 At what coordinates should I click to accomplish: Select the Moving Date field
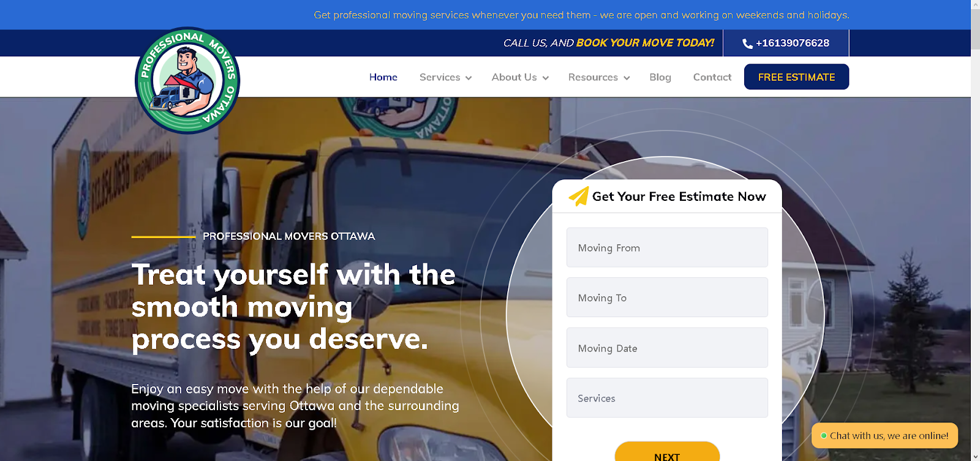pyautogui.click(x=667, y=348)
